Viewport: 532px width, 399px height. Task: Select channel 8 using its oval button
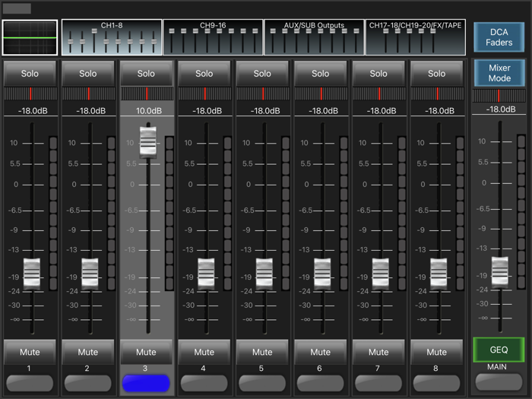click(x=437, y=383)
